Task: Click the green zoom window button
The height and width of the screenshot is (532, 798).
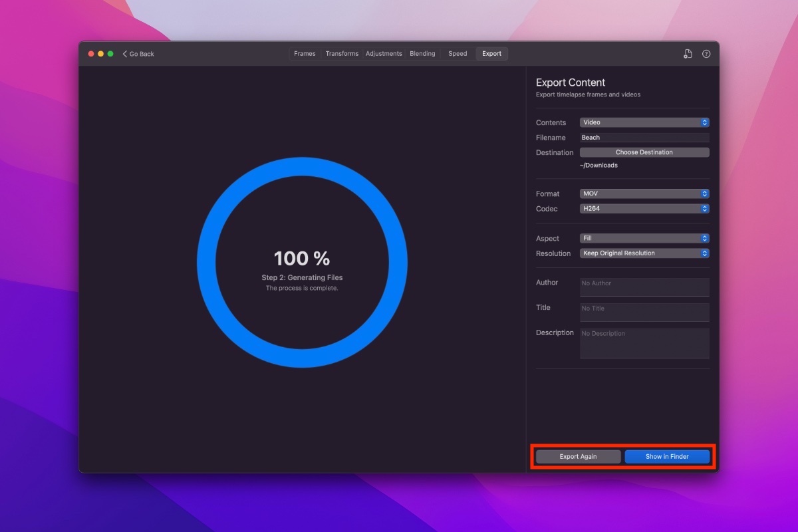Action: click(110, 54)
